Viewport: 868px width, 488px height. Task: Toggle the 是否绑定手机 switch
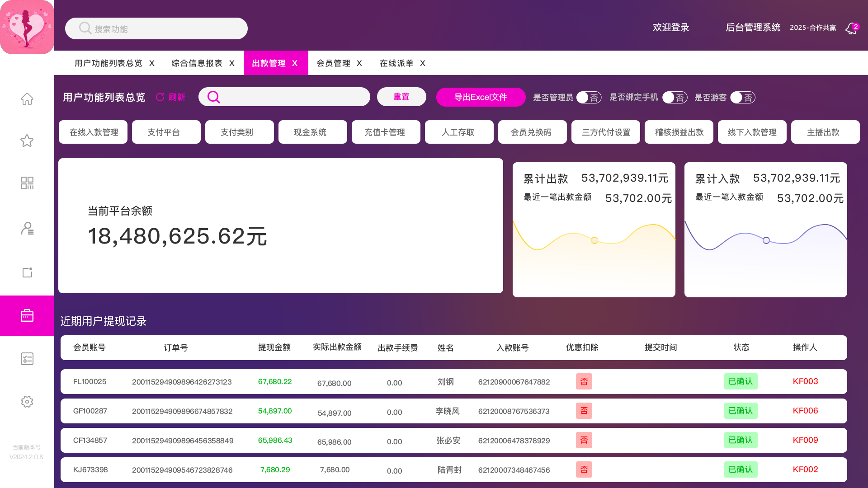674,98
